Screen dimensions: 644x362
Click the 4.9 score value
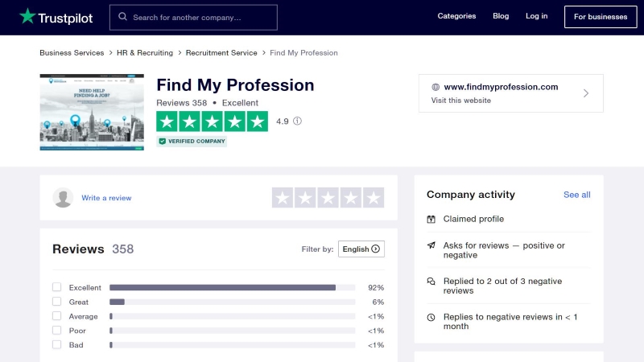pyautogui.click(x=283, y=121)
